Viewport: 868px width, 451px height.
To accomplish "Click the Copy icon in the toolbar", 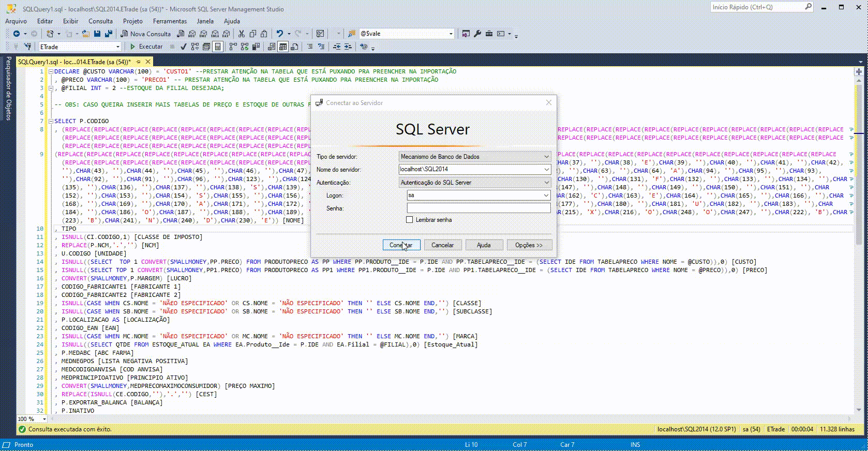I will click(253, 34).
